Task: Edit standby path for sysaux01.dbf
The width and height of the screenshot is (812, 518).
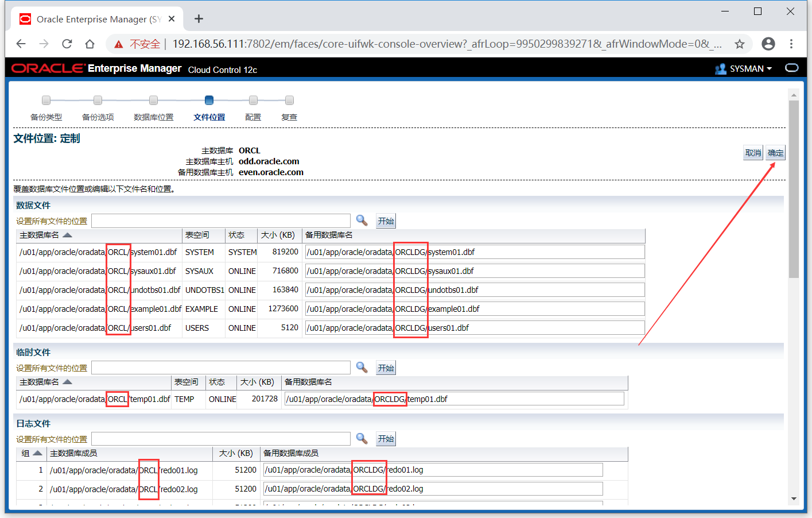Action: point(475,271)
